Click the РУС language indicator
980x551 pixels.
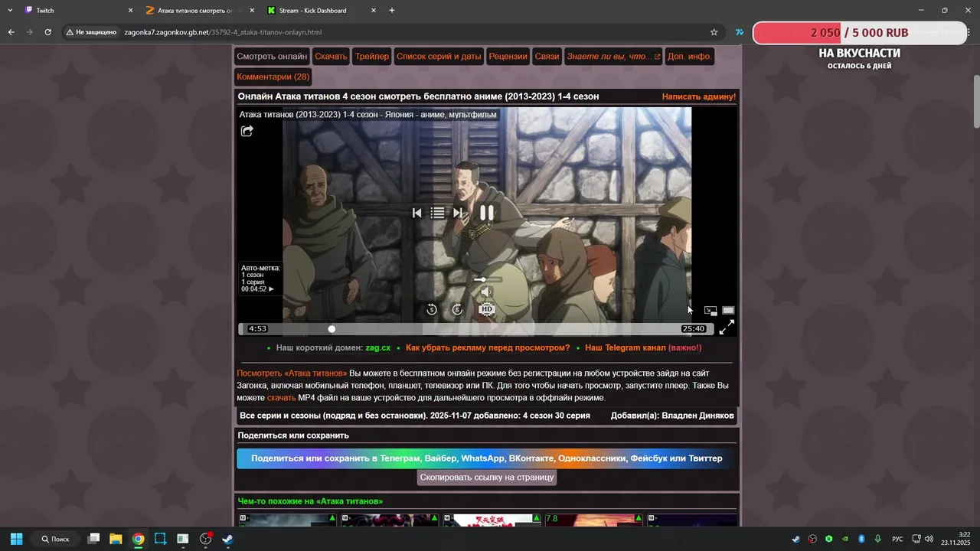tap(897, 539)
